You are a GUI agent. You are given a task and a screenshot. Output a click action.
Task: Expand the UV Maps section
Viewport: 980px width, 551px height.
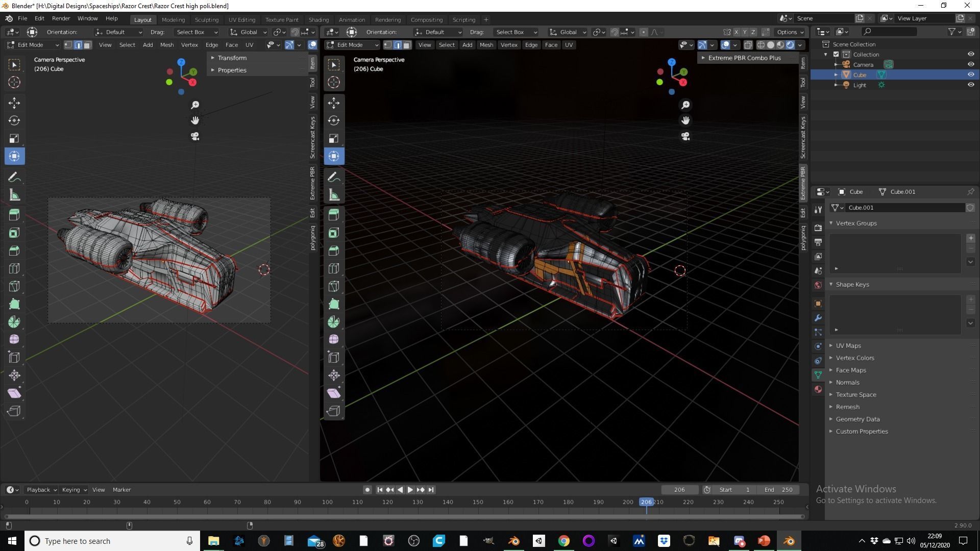[848, 345]
